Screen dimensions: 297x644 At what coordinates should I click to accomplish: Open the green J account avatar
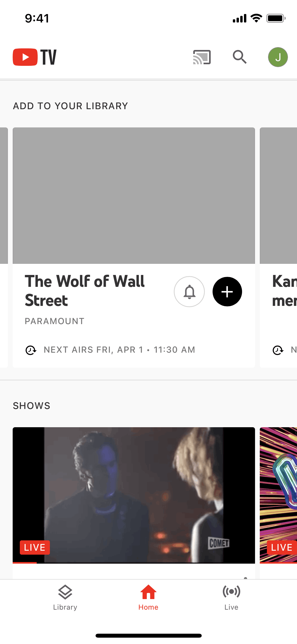(278, 57)
